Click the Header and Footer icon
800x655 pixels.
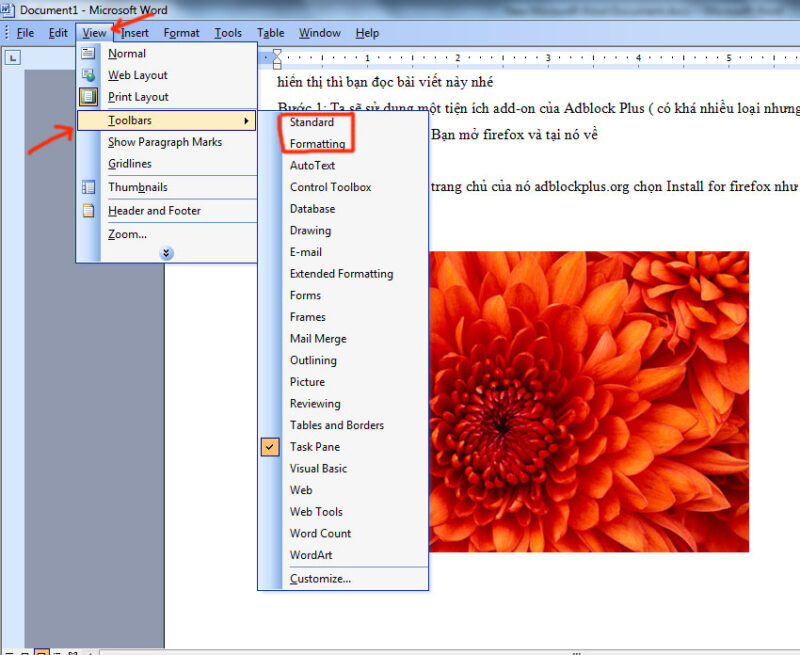click(x=89, y=211)
